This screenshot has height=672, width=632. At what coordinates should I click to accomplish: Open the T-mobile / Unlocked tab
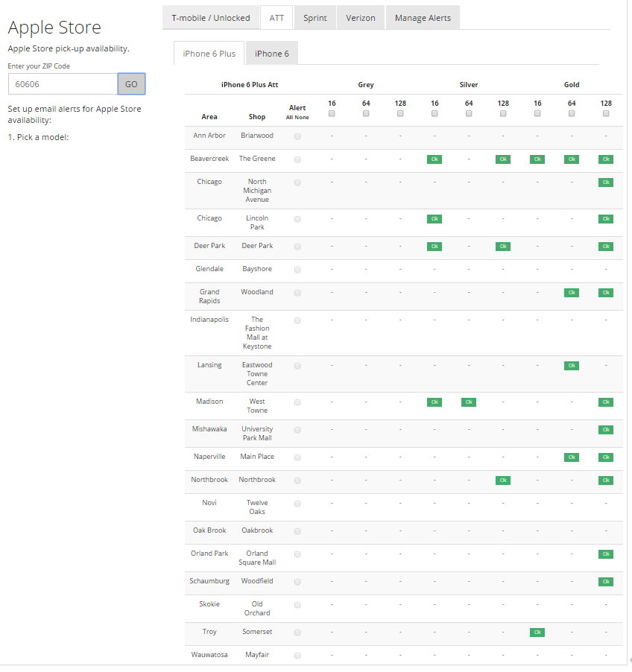pos(210,18)
